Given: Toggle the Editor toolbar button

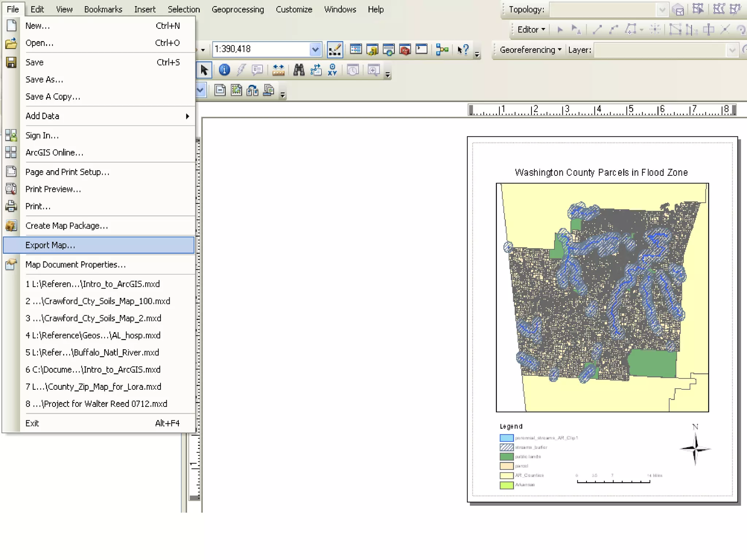Looking at the screenshot, I should (x=335, y=49).
